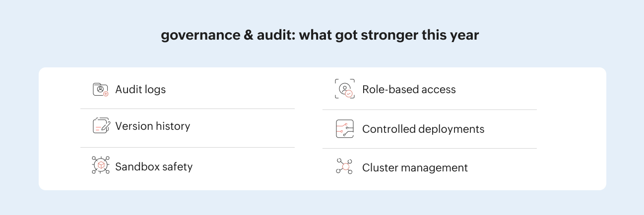
Task: Select the Sandbox safety label
Action: (154, 166)
